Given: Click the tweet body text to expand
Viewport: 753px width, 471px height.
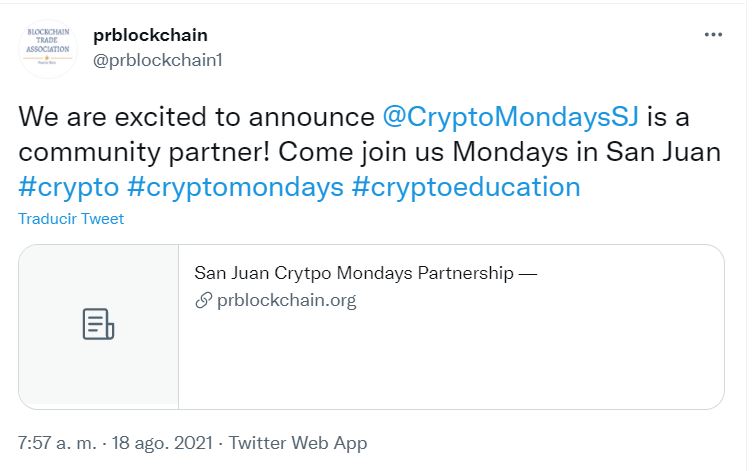Looking at the screenshot, I should 370,152.
